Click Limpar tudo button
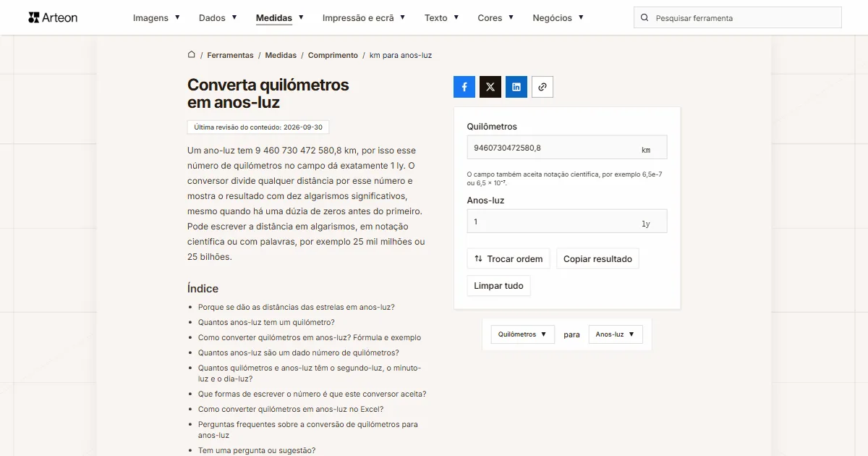Viewport: 868px width, 456px height. point(498,286)
